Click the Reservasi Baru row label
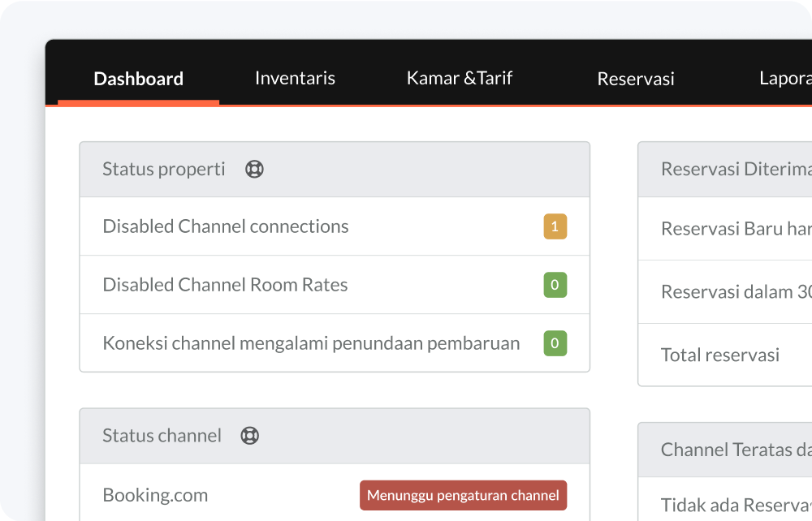The height and width of the screenshot is (521, 812). 736,229
